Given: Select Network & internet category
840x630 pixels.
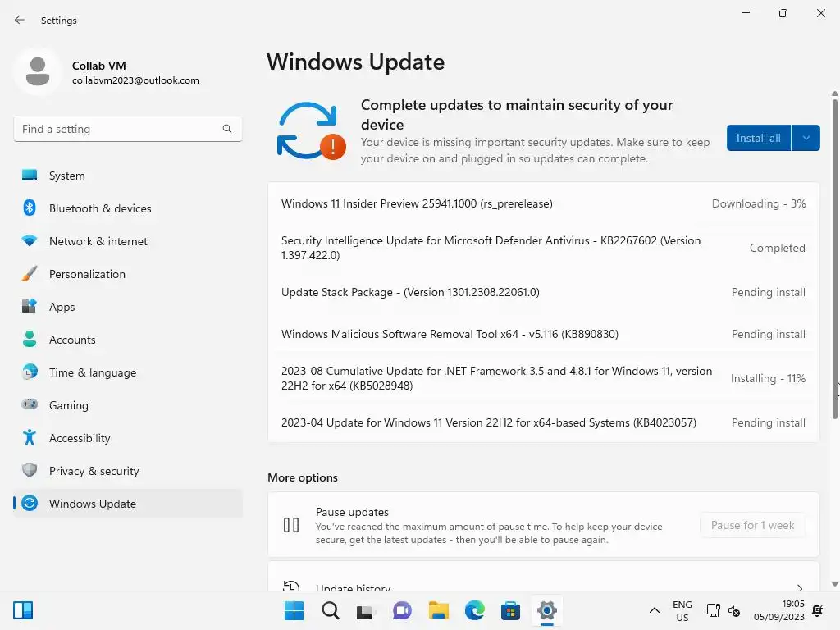Looking at the screenshot, I should click(x=127, y=240).
